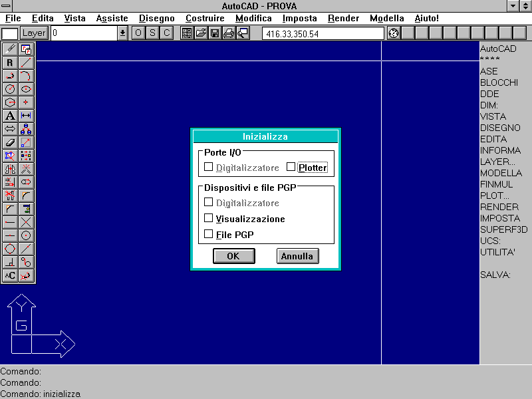Click SALVA: in the side screen menu
Viewport: 532px width, 399px height.
tap(495, 275)
